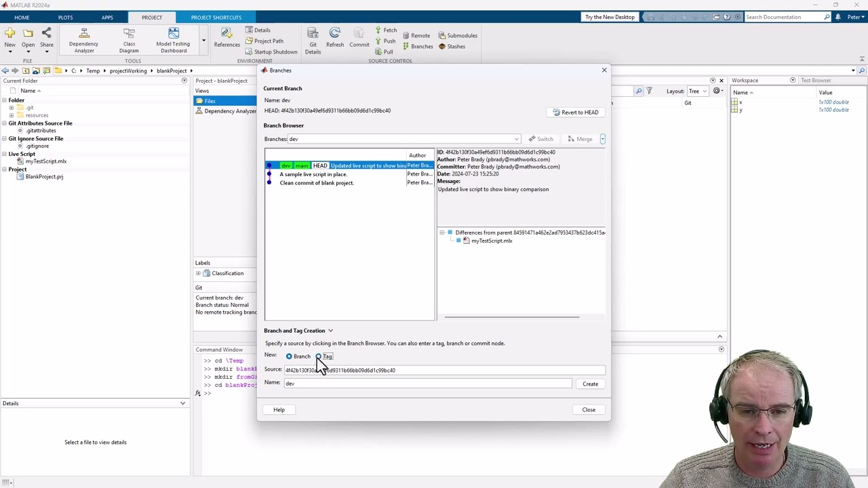This screenshot has height=488, width=868.
Task: Open the help question mark icon
Action: point(727,17)
